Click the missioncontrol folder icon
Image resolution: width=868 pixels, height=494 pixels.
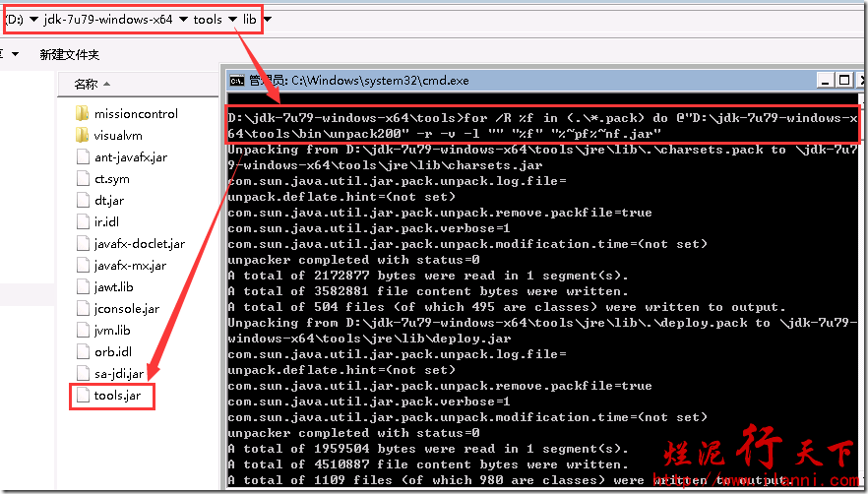(x=83, y=114)
